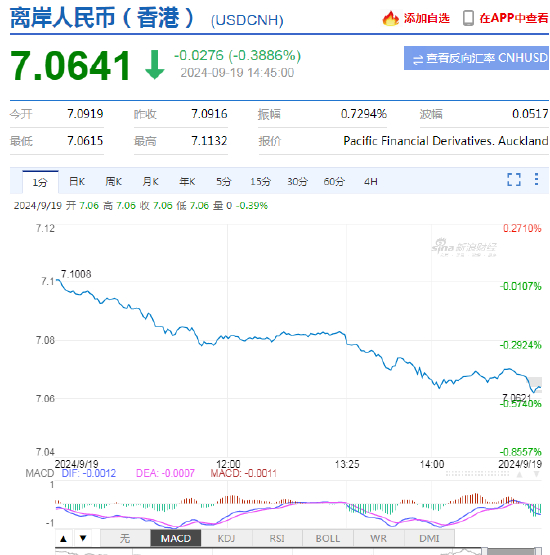Image resolution: width=550 pixels, height=555 pixels.
Task: Open fullscreen chart view icon
Action: point(514,179)
